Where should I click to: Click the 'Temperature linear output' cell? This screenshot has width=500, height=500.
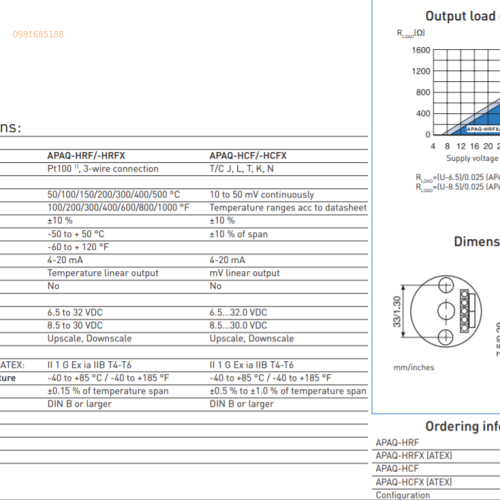click(103, 273)
